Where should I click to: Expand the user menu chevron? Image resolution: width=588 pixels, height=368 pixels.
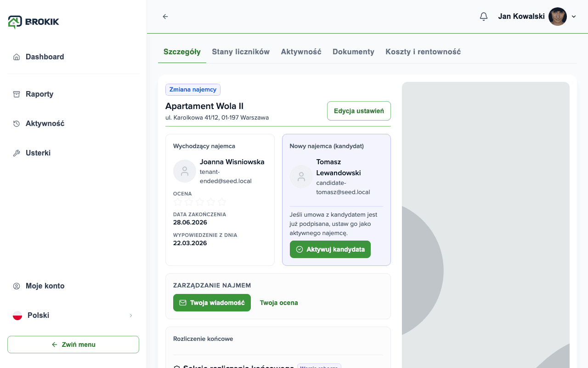[574, 17]
